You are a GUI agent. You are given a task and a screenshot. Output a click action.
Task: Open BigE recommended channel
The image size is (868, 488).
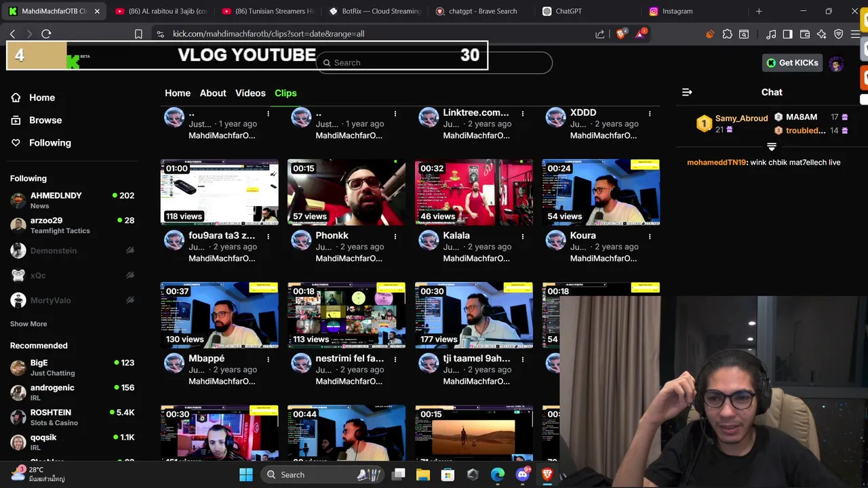pyautogui.click(x=73, y=367)
